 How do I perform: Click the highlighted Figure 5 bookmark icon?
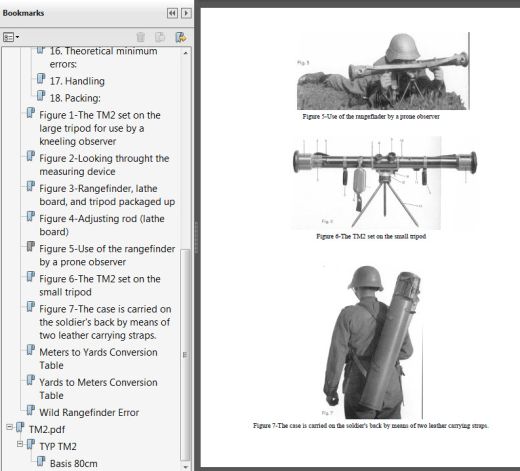[x=30, y=247]
